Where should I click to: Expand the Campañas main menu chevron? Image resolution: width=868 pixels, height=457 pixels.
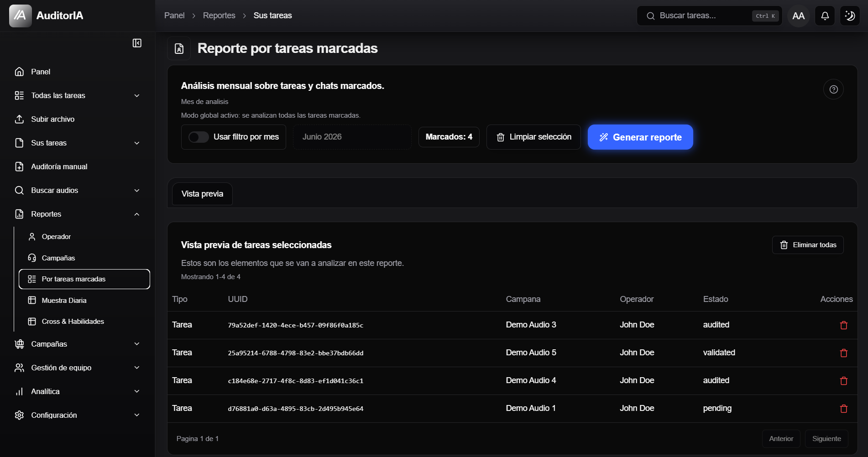(137, 344)
